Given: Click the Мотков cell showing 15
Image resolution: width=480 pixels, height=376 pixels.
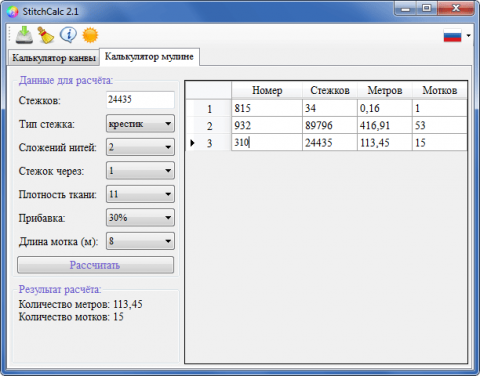Looking at the screenshot, I should point(439,143).
